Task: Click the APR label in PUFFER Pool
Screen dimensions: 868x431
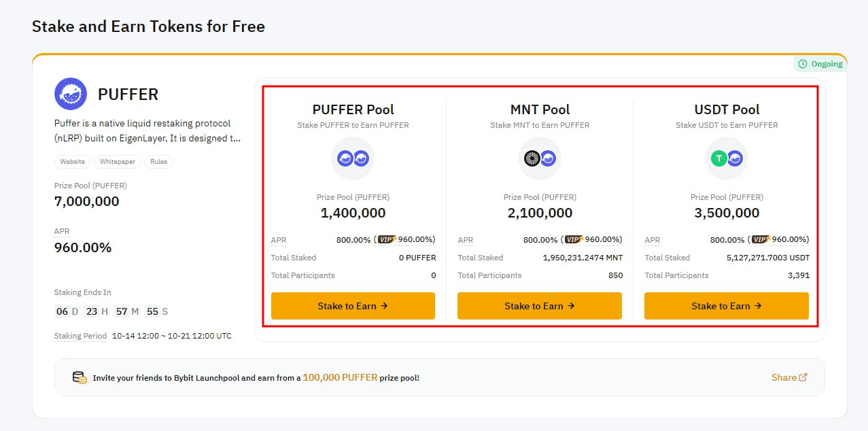Action: point(279,240)
